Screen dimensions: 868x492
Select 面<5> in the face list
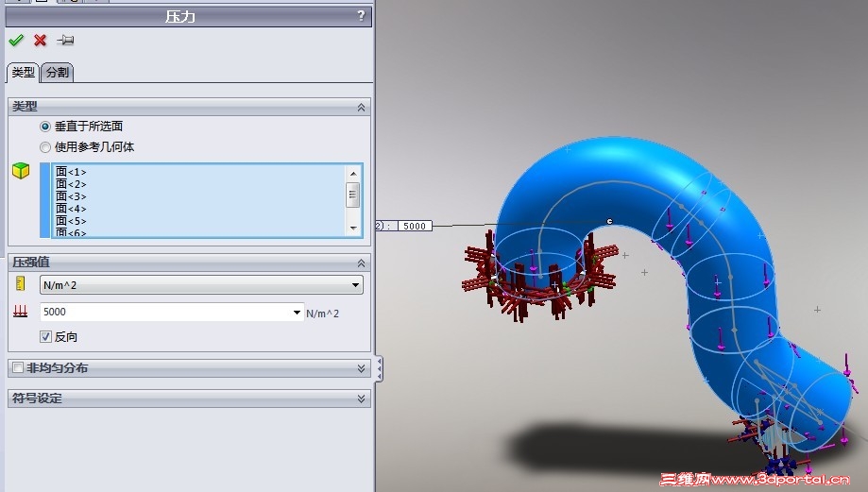pos(71,221)
